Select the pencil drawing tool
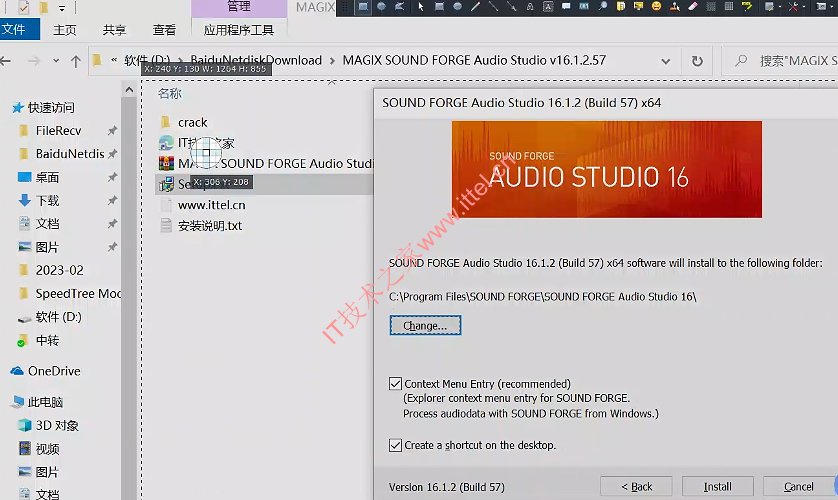This screenshot has height=500, width=838. click(476, 6)
